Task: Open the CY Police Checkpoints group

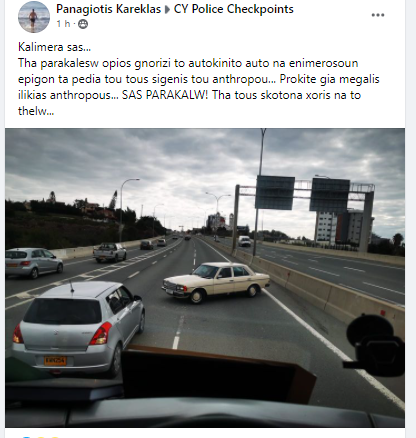Action: click(x=234, y=9)
